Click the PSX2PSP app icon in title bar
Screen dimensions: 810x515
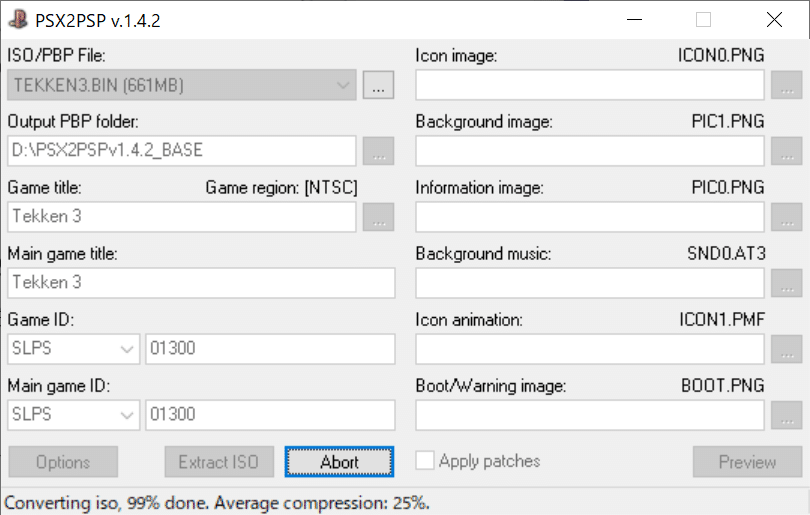pyautogui.click(x=18, y=19)
